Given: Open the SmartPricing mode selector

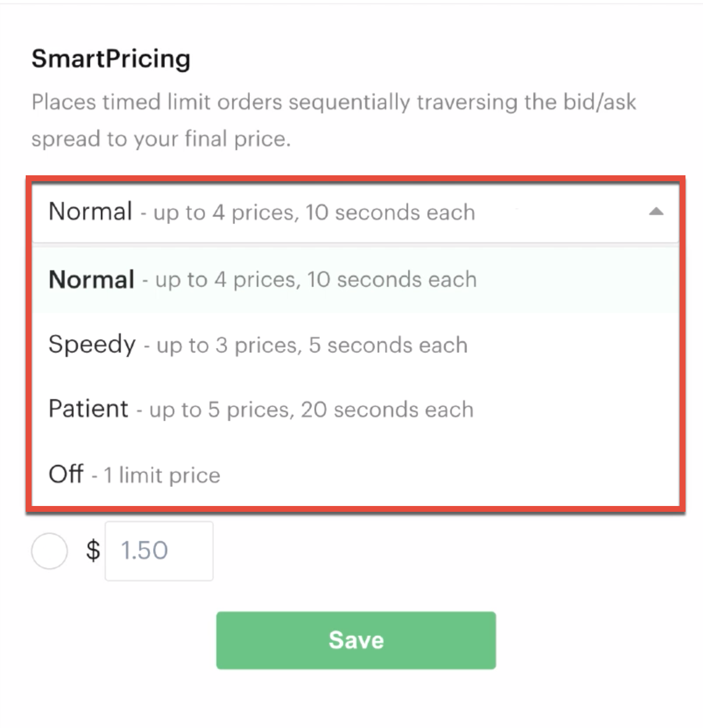Looking at the screenshot, I should coord(350,212).
